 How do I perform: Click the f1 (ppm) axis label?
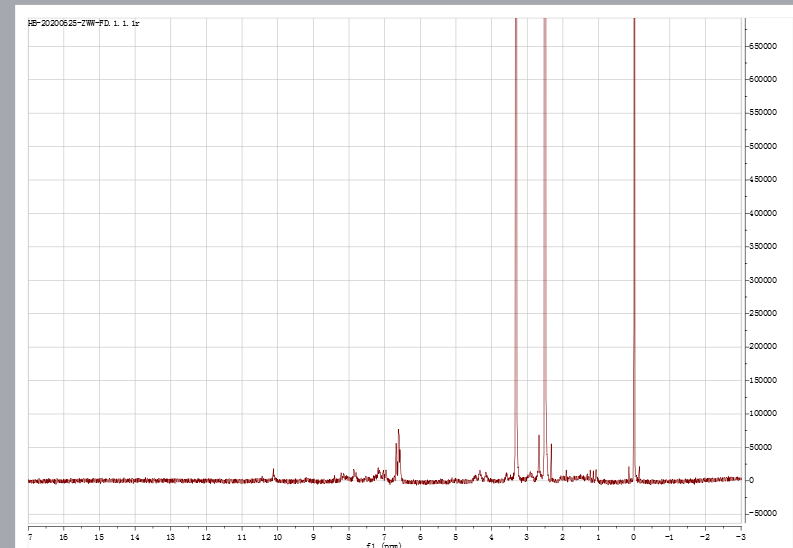click(384, 545)
